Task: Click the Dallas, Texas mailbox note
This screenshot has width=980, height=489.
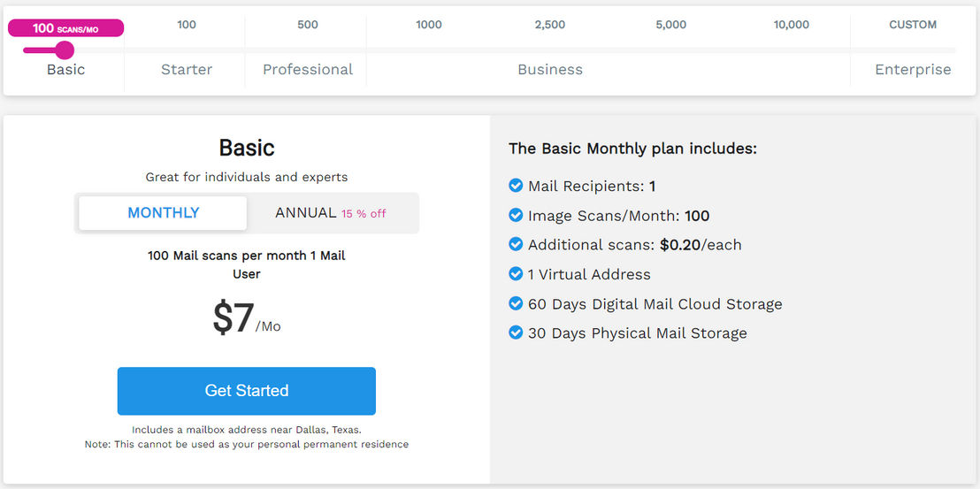Action: tap(246, 431)
